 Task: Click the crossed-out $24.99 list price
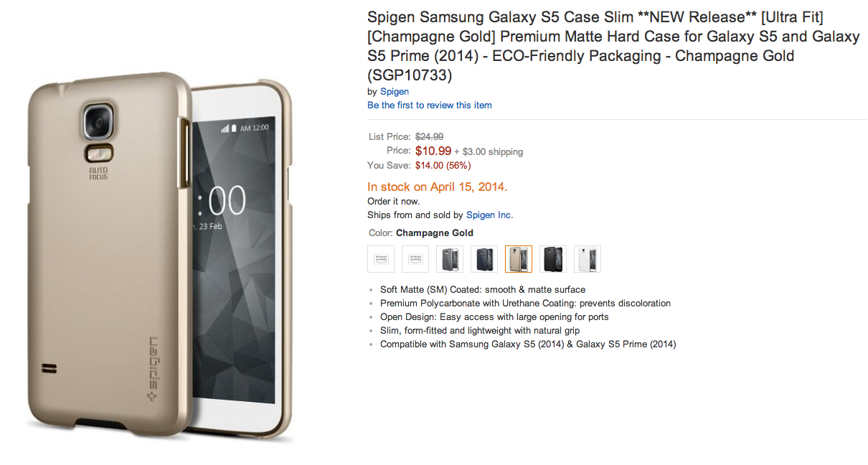point(429,136)
